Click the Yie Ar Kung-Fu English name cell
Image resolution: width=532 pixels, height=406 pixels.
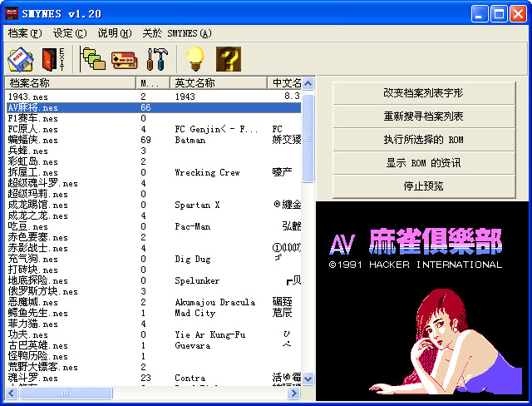click(x=210, y=334)
